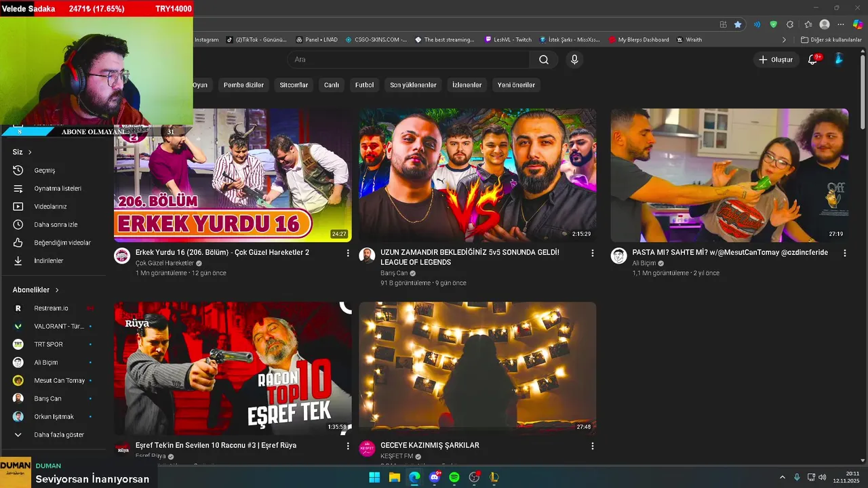This screenshot has width=868, height=488.
Task: Open the CSGO-SKINS.COM bookmark
Action: click(x=376, y=40)
